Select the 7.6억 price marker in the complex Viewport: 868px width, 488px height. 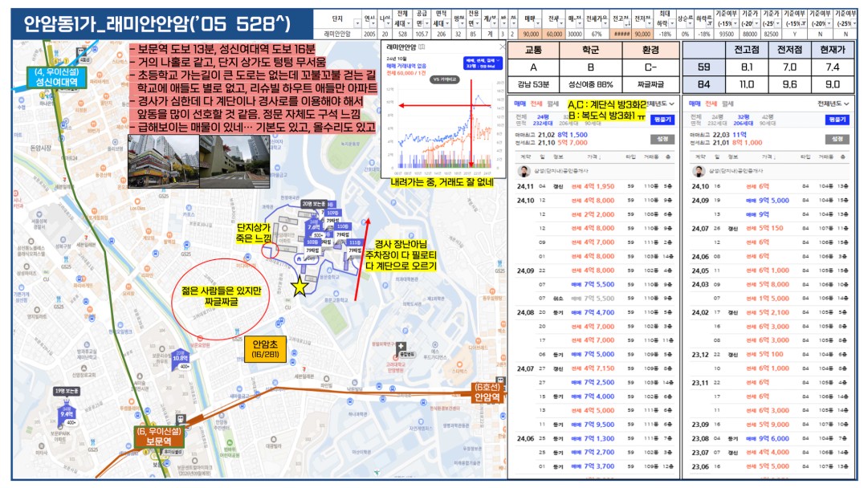click(315, 227)
